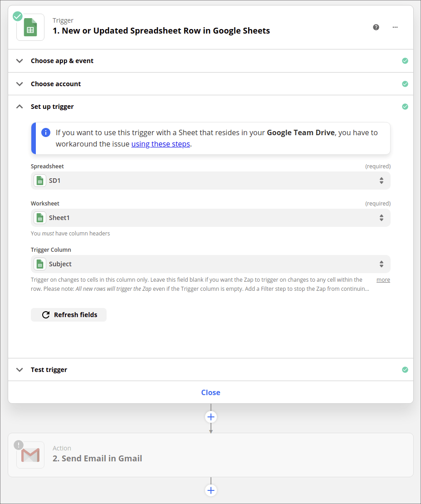This screenshot has width=421, height=504.
Task: Open the Spreadsheet dropdown showing SD1
Action: (210, 181)
